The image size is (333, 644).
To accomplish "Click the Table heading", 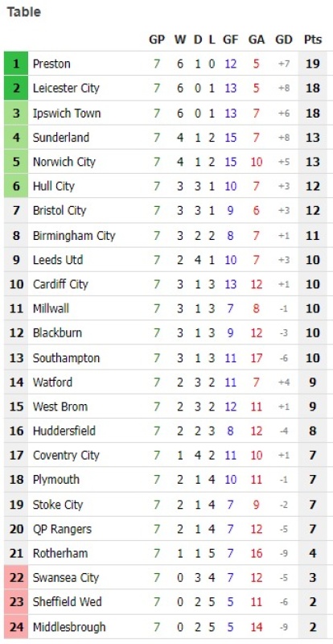I will tap(24, 12).
